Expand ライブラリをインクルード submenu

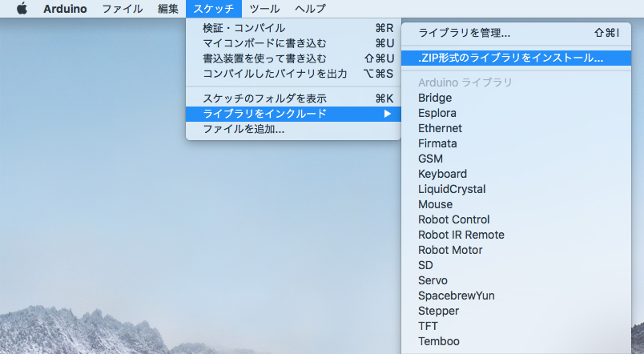(293, 114)
